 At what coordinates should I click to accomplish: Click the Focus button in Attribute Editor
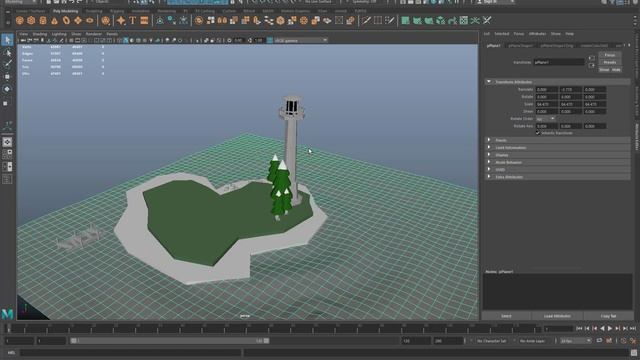point(610,55)
